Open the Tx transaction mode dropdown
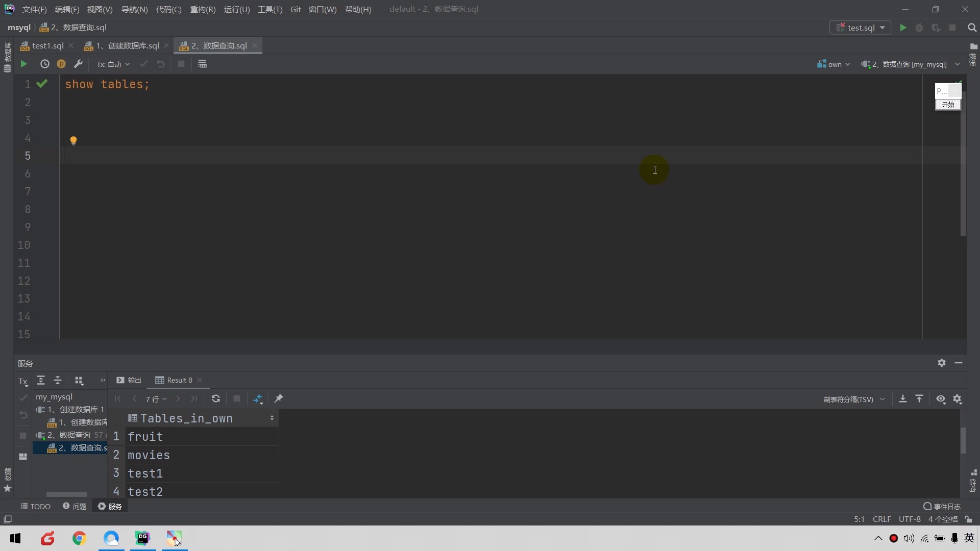The width and height of the screenshot is (980, 551). coord(112,64)
